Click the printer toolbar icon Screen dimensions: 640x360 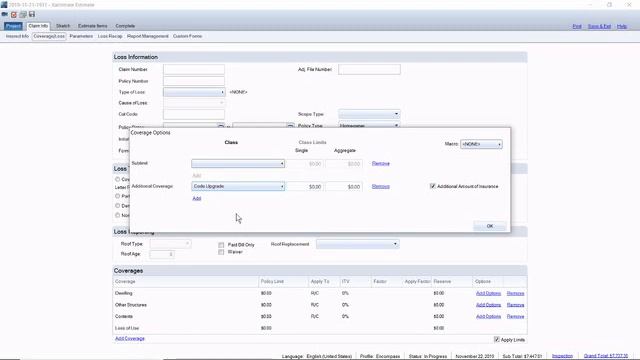pos(23,15)
